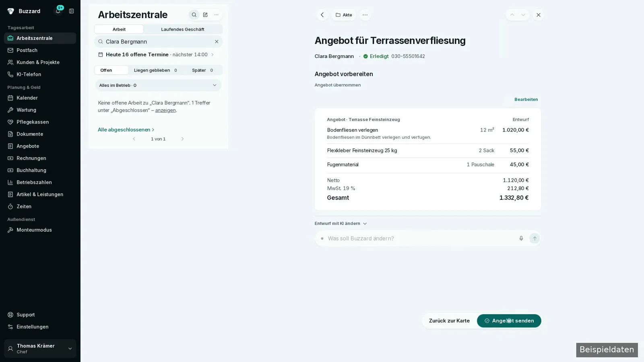Click the Erledigt status badge
644x362 pixels.
[376, 56]
